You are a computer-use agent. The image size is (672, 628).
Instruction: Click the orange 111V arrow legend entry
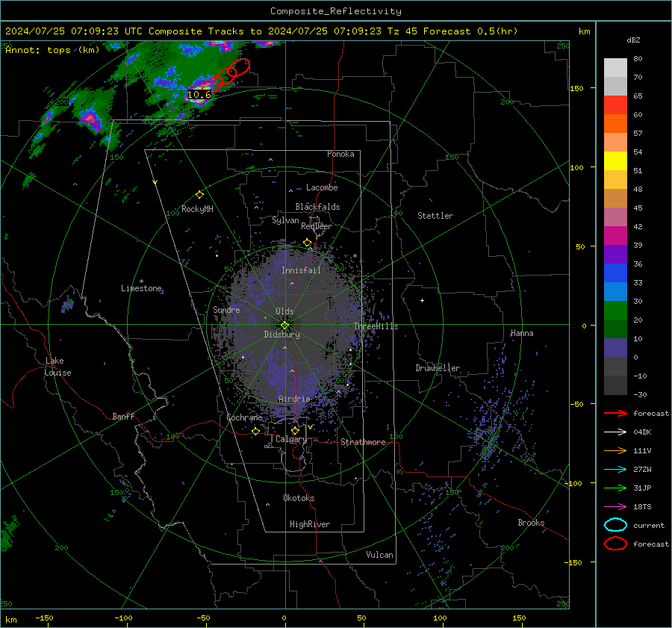[615, 450]
